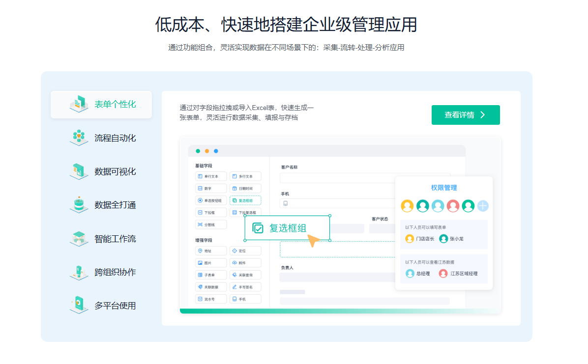The width and height of the screenshot is (588, 364).
Task: Click the 多平台使用 device icon
Action: [79, 306]
